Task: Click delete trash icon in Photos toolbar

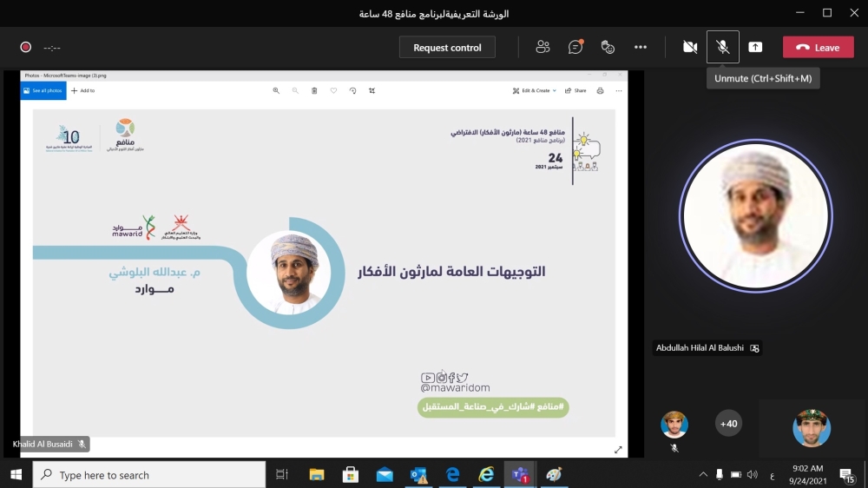Action: click(x=314, y=90)
